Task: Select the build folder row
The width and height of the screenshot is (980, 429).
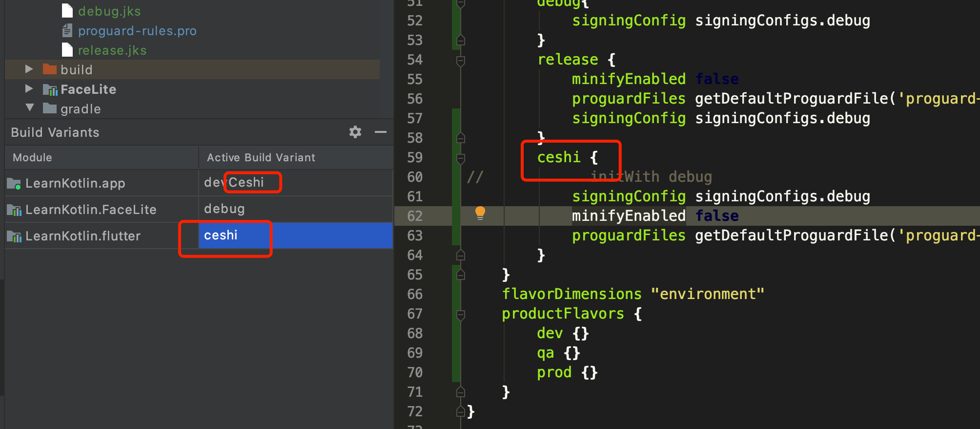Action: (192, 69)
